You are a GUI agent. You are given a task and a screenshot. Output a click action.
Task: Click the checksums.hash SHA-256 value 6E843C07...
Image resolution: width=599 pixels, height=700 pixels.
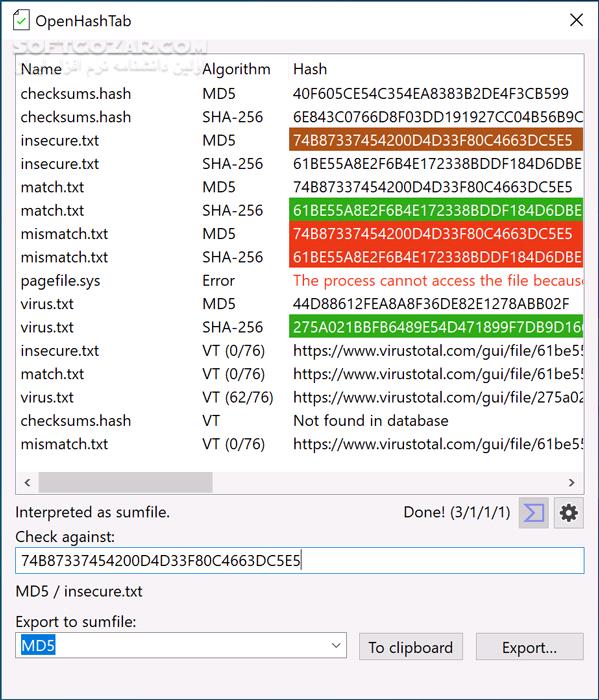tap(438, 117)
